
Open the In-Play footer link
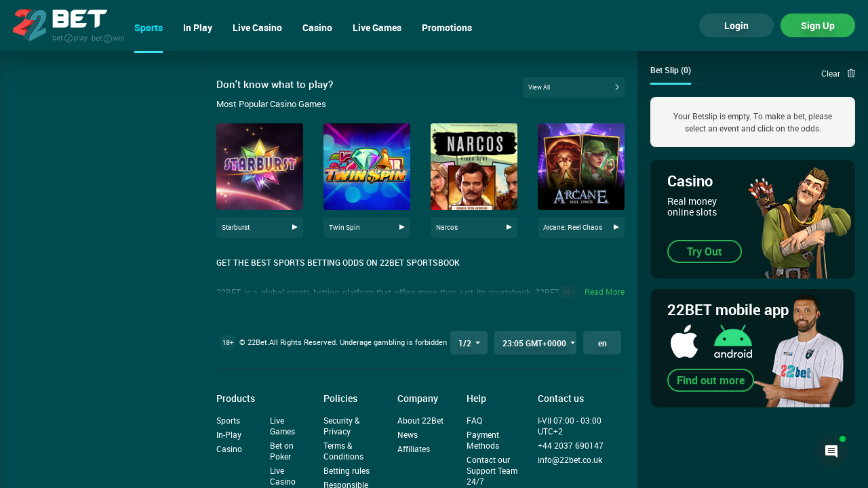(x=229, y=435)
